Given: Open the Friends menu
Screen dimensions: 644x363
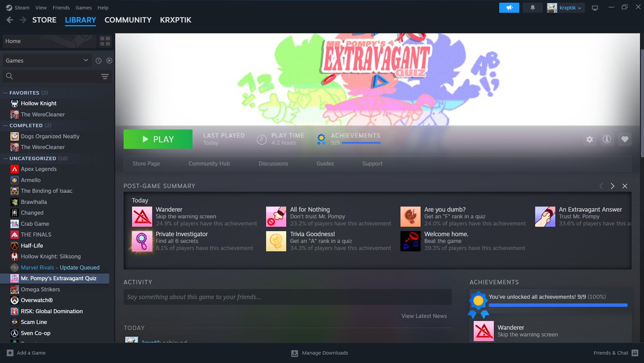Looking at the screenshot, I should coord(61,8).
